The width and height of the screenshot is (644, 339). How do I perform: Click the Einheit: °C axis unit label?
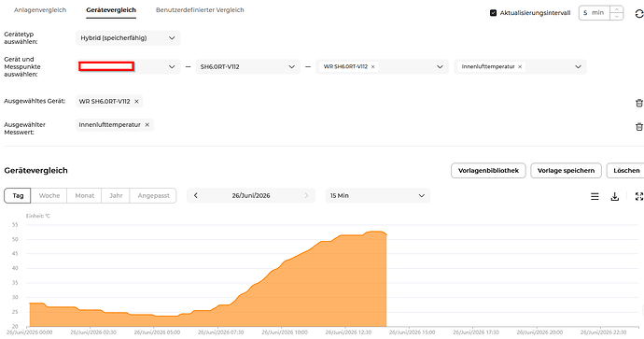click(38, 216)
